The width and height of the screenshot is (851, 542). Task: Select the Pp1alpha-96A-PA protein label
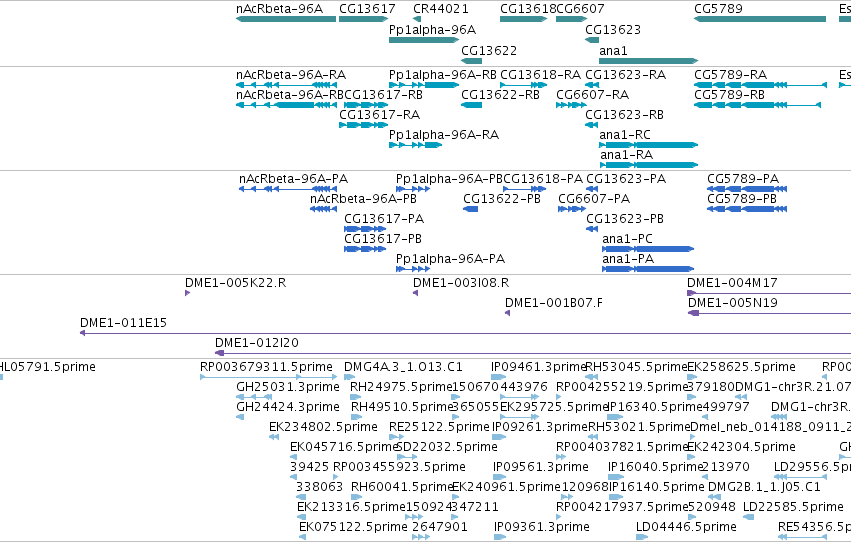(x=450, y=259)
